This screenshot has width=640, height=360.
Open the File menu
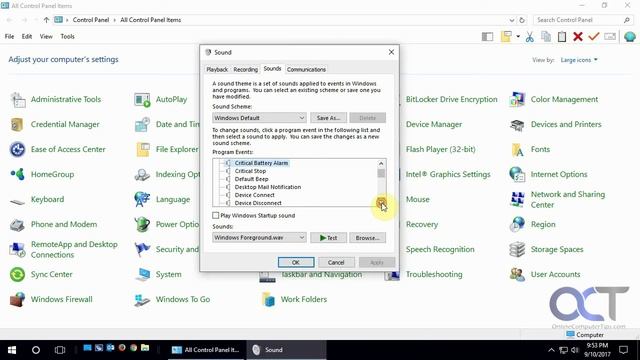click(x=9, y=37)
